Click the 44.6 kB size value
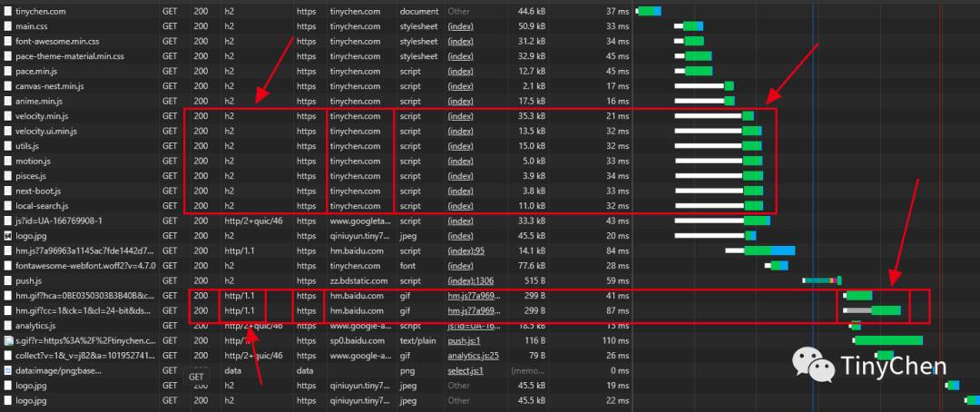This screenshot has height=412, width=980. (531, 11)
